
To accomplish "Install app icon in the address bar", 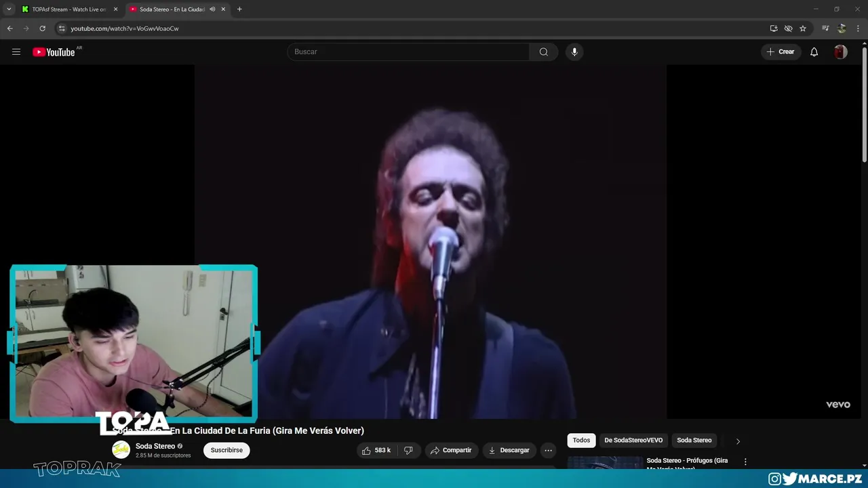I will tap(774, 28).
